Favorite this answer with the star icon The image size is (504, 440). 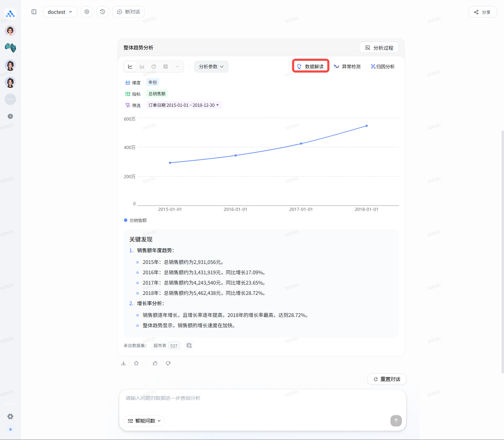pos(136,363)
